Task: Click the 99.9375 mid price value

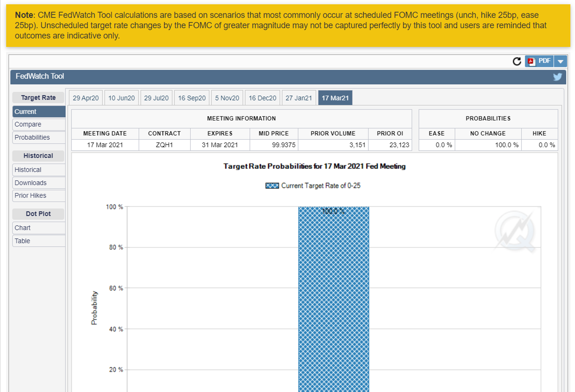Action: point(284,145)
